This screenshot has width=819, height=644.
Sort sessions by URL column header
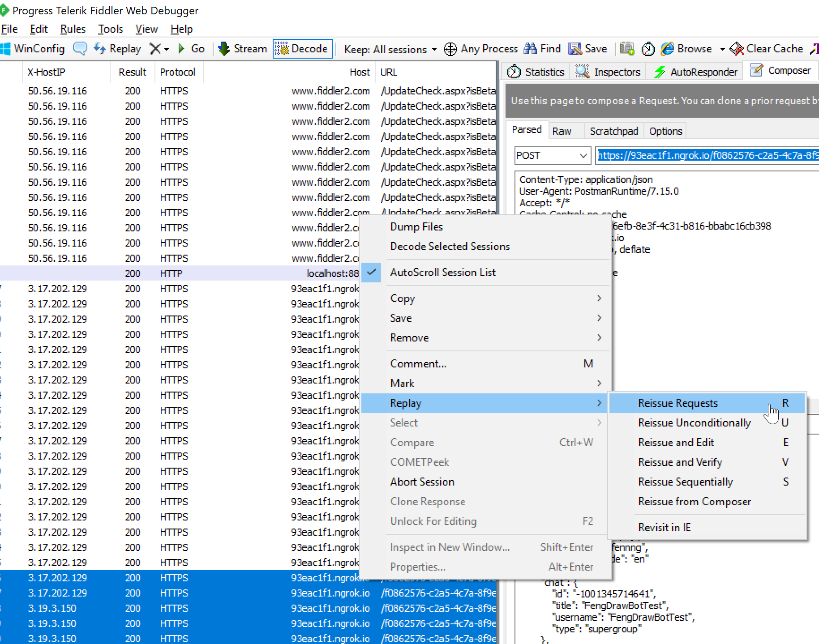[x=436, y=72]
